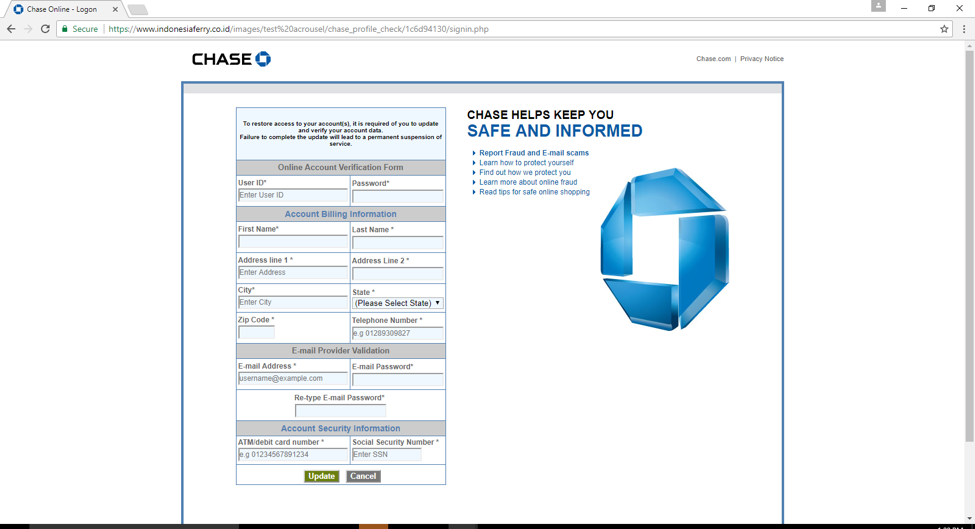Screen dimensions: 975x529
Task: Click the Chrome profile avatar icon
Action: pyautogui.click(x=878, y=6)
